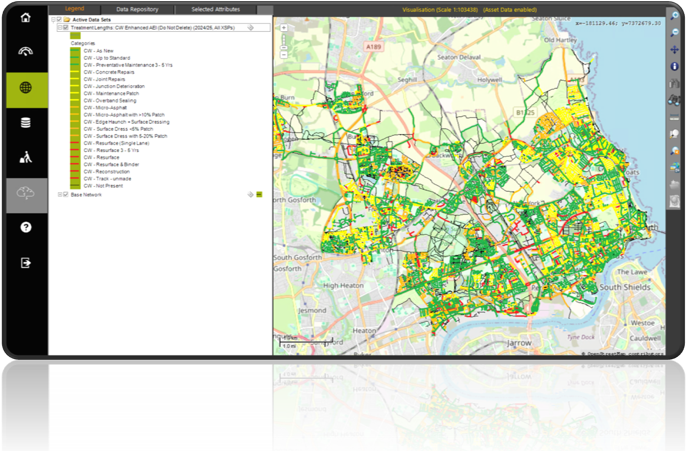This screenshot has height=451, width=687.
Task: Select the globe map view icon
Action: [x=26, y=88]
